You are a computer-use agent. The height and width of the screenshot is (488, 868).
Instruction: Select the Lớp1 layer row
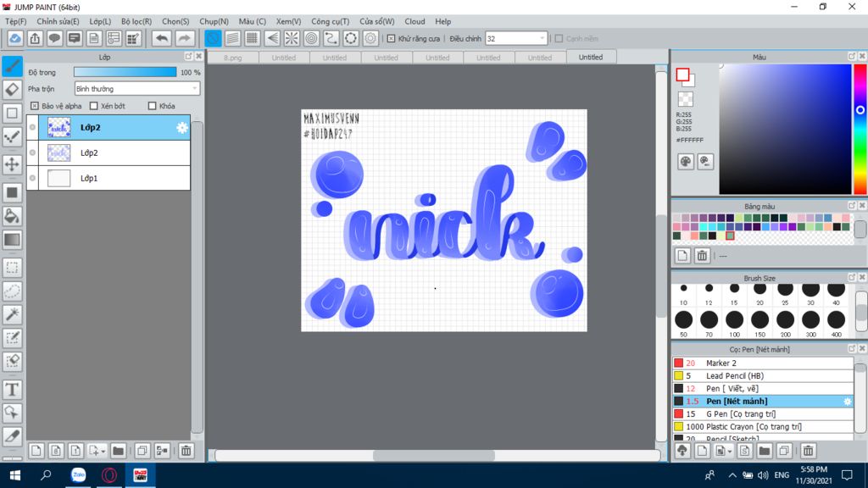click(108, 178)
